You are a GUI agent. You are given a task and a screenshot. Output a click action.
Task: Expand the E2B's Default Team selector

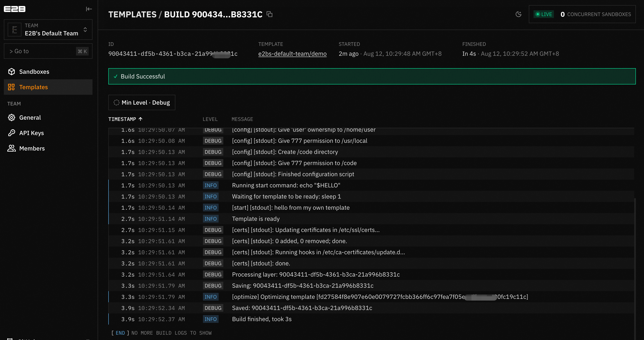point(48,30)
